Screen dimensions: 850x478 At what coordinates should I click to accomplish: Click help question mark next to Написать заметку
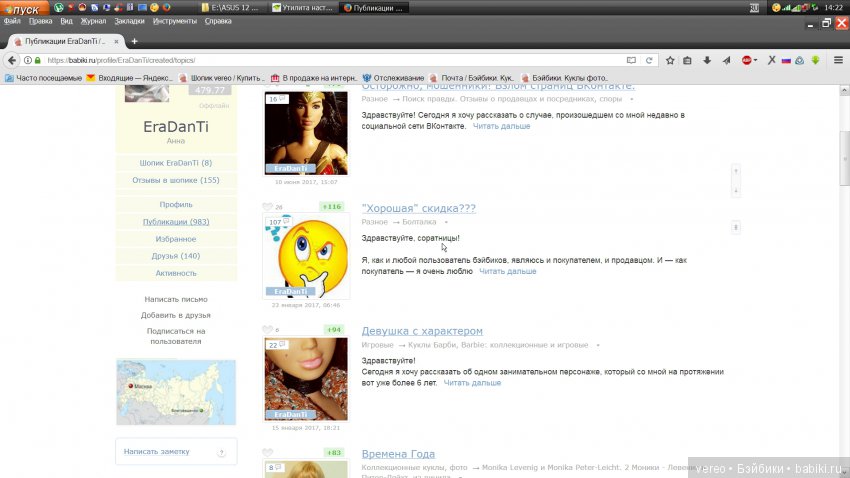221,452
